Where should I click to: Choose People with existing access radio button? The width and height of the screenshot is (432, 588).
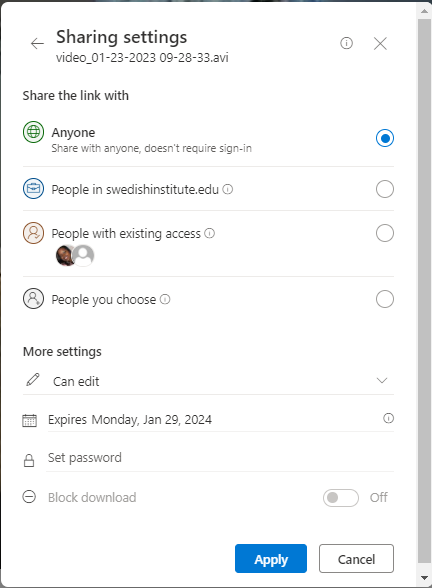(x=385, y=233)
